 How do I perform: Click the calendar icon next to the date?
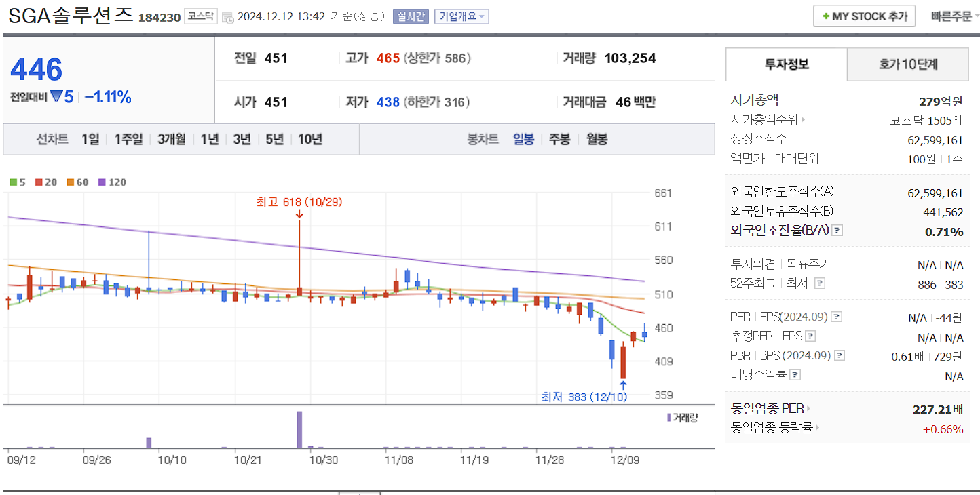[227, 16]
